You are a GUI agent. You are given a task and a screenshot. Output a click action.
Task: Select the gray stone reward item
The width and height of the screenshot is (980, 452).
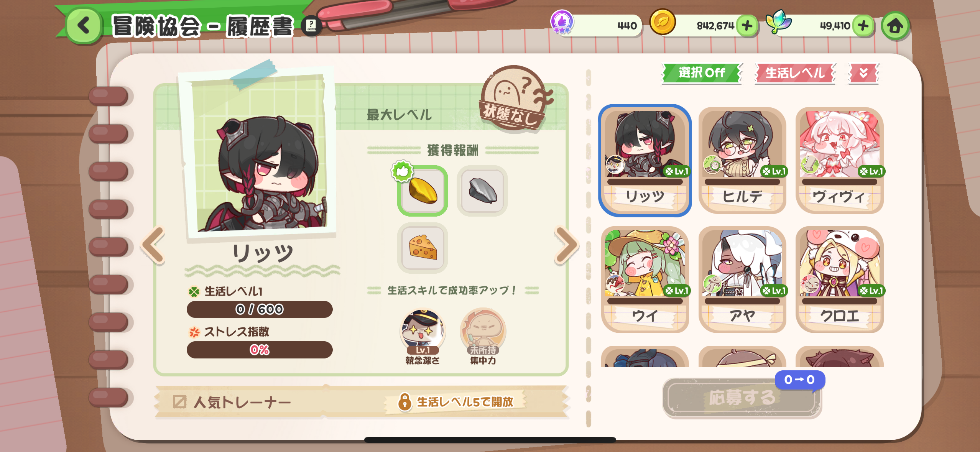482,191
